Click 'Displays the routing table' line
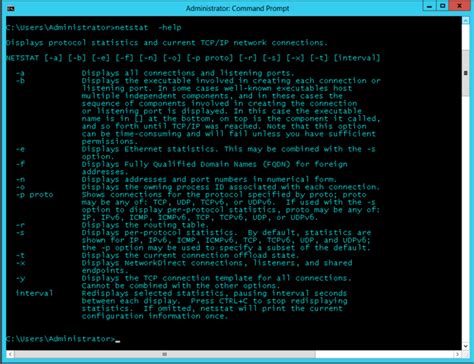 [x=145, y=225]
